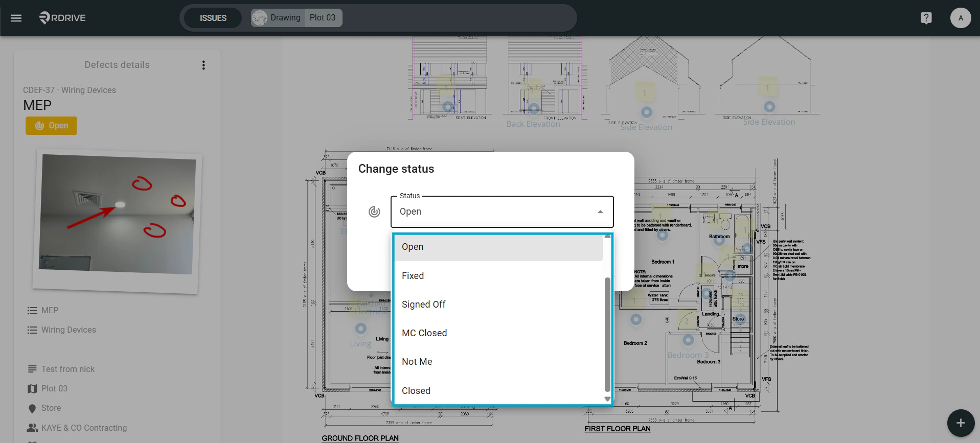This screenshot has height=443, width=980.
Task: Open Defects details three-dot menu
Action: pos(203,65)
